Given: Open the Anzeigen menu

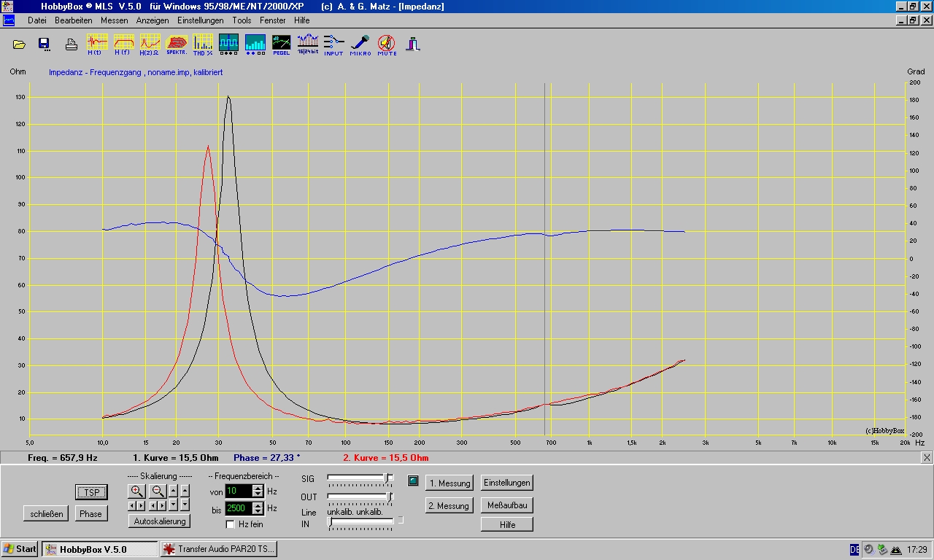Looking at the screenshot, I should pyautogui.click(x=153, y=20).
